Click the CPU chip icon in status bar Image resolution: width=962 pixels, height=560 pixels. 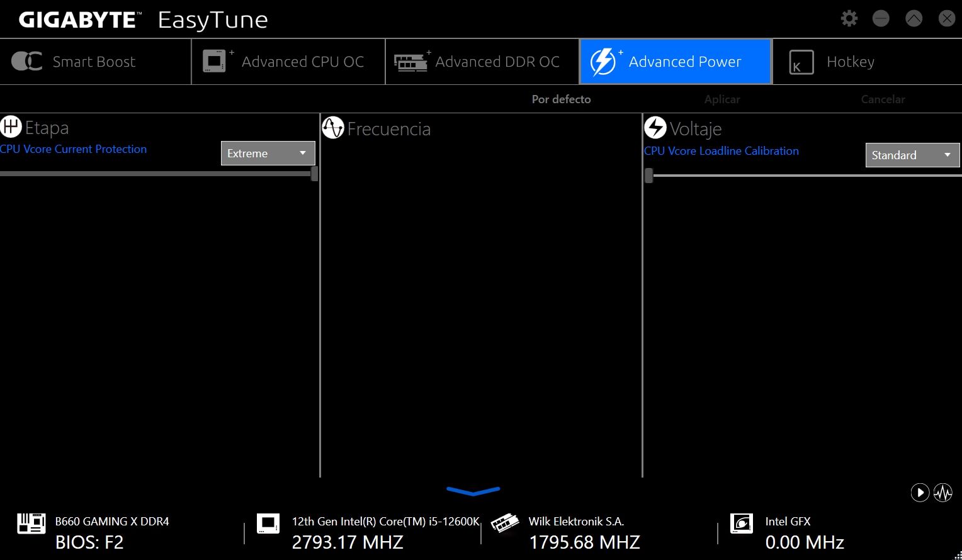point(268,523)
